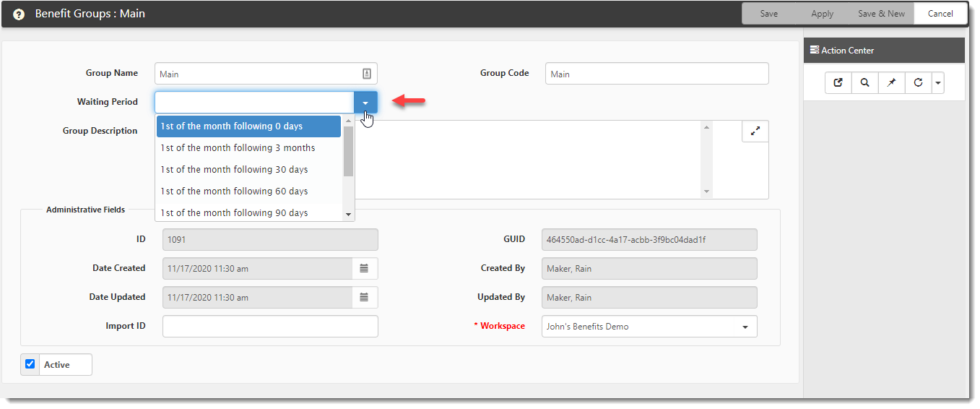Uncheck the Active checkbox
This screenshot has width=980, height=409.
click(x=30, y=364)
